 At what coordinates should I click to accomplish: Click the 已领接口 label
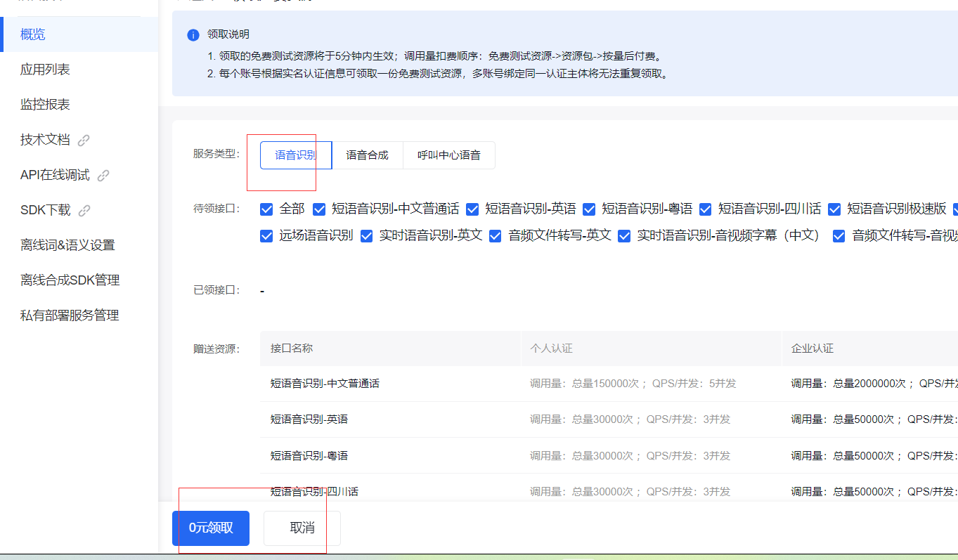pos(216,290)
